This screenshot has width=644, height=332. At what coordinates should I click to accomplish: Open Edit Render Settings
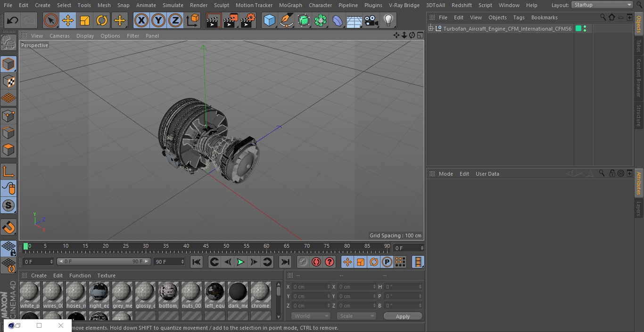point(248,20)
